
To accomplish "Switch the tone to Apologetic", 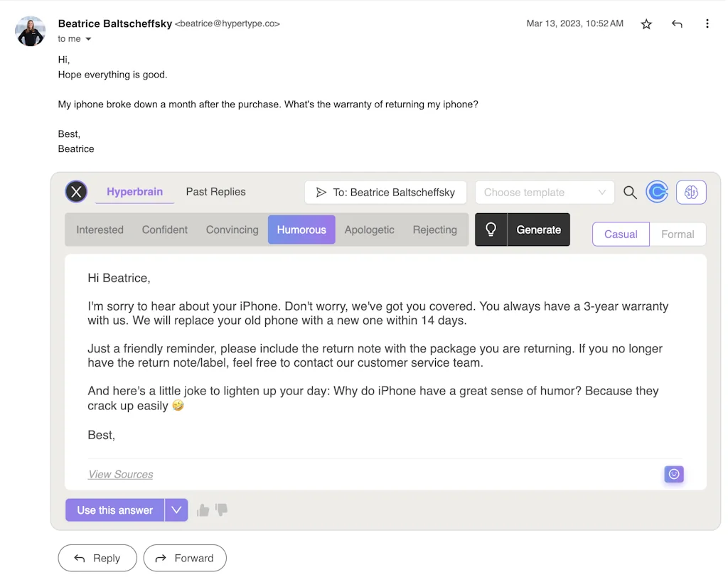I will click(x=369, y=230).
